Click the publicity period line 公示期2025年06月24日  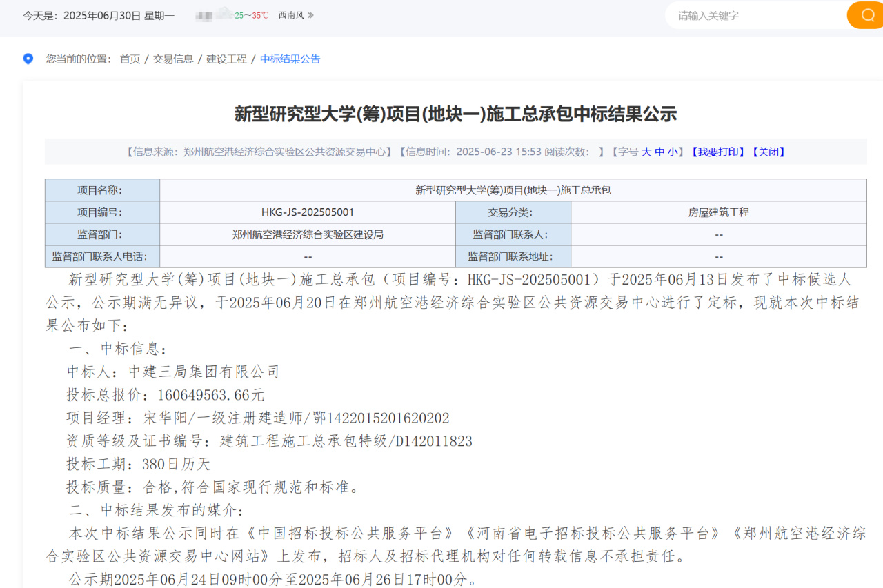coord(273,580)
